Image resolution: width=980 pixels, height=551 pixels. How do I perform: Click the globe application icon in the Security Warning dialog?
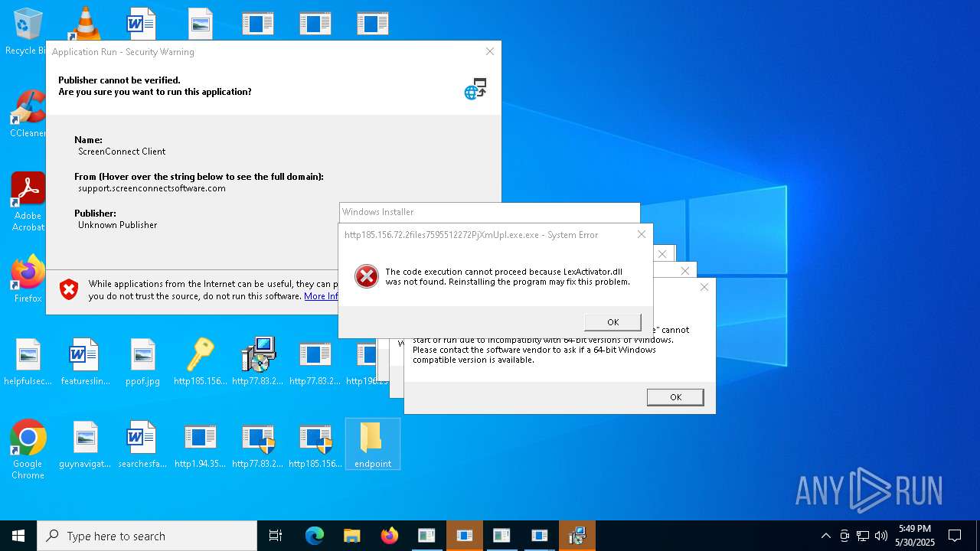[x=475, y=89]
